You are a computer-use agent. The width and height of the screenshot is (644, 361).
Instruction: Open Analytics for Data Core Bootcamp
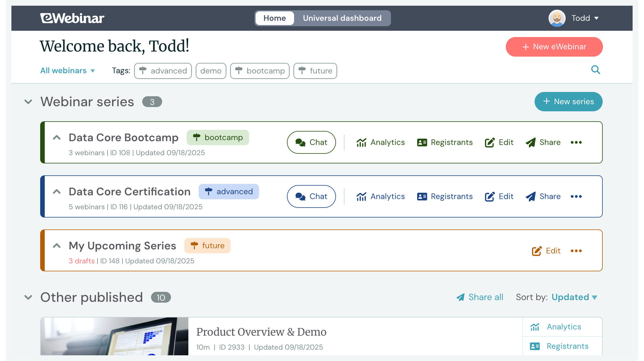(381, 142)
